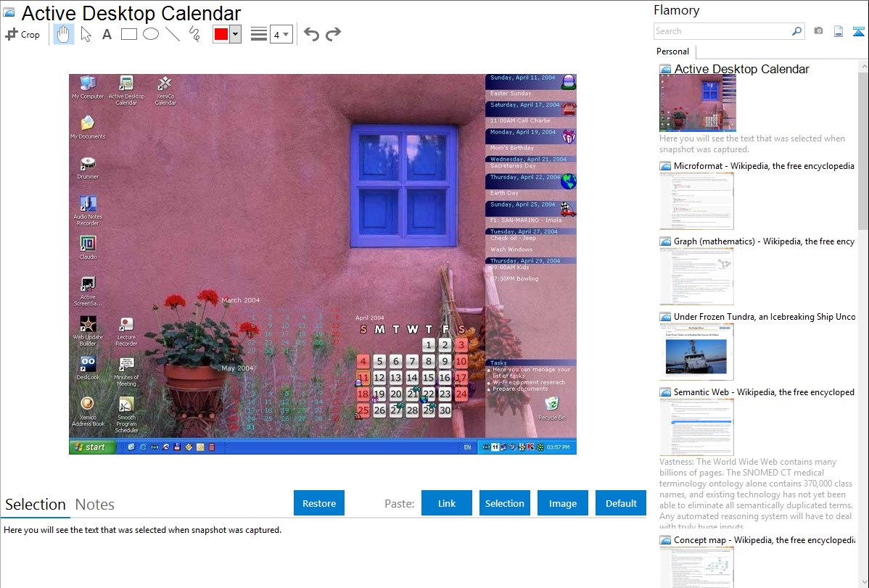The image size is (869, 588).
Task: Select the Semantic Web - Wikipedia title
Action: (764, 392)
